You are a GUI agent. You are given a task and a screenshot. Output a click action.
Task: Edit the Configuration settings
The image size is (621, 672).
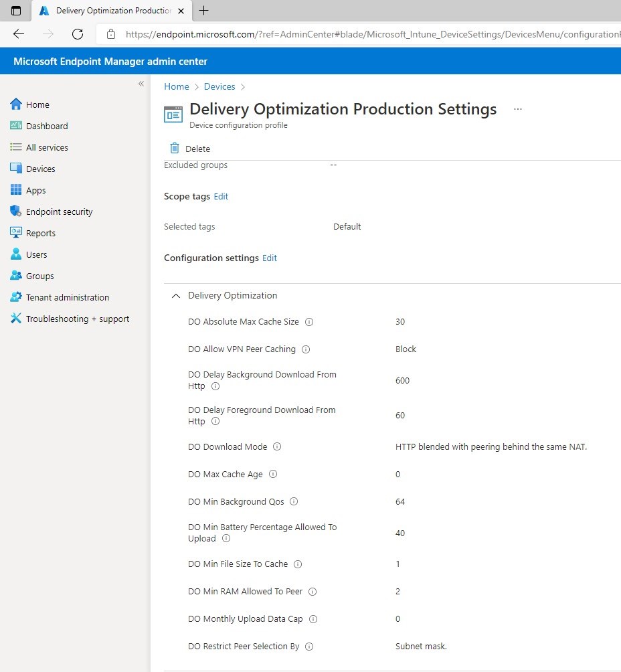(x=270, y=258)
